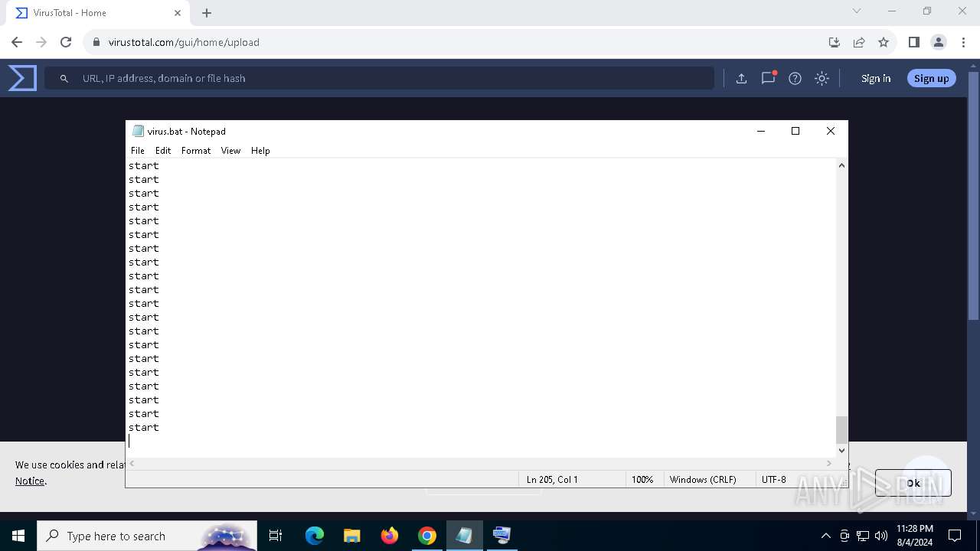This screenshot has width=980, height=551.
Task: Open VirusTotal notifications icon
Action: tap(768, 78)
